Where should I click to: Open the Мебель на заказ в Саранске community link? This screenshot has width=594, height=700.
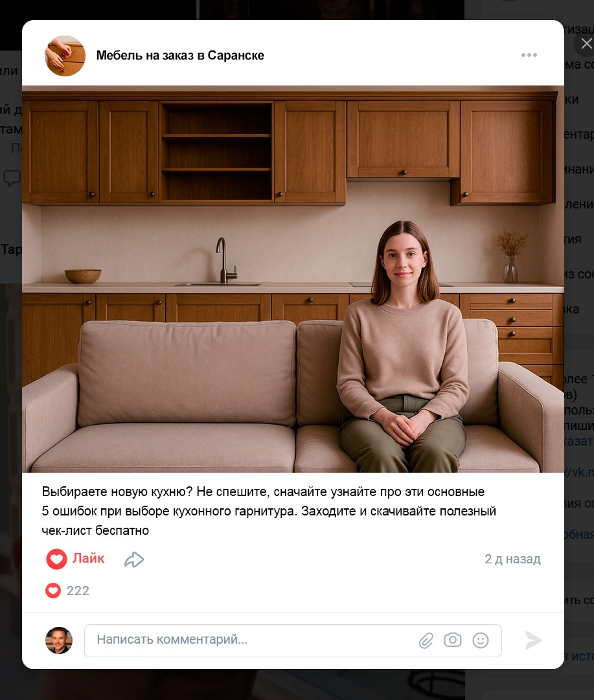click(180, 55)
